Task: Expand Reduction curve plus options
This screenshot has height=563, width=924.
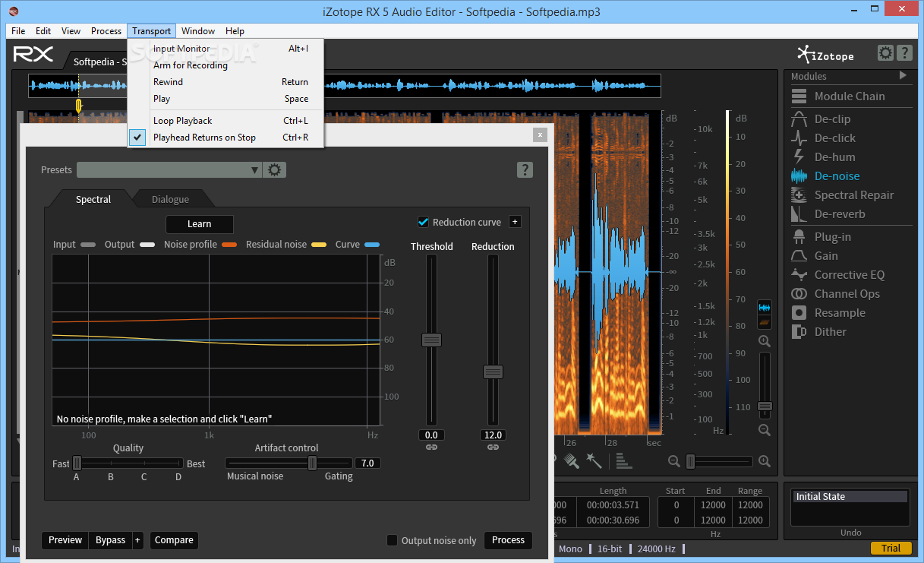Action: 515,222
